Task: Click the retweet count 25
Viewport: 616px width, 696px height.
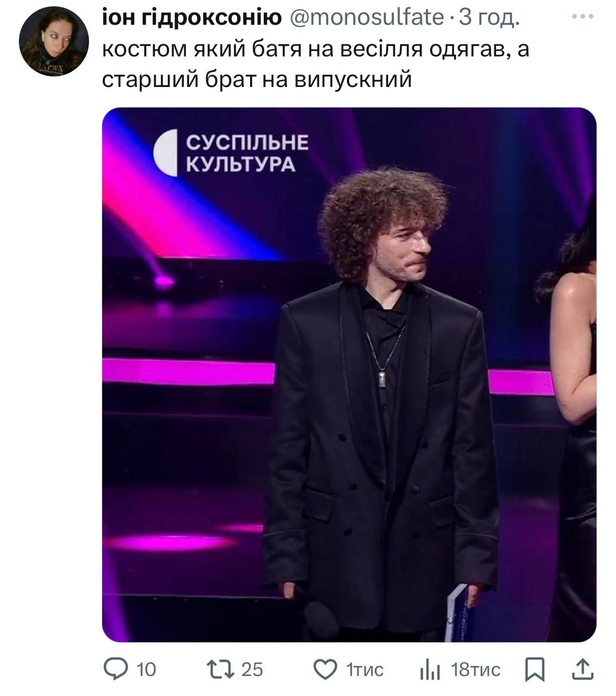Action: click(252, 669)
